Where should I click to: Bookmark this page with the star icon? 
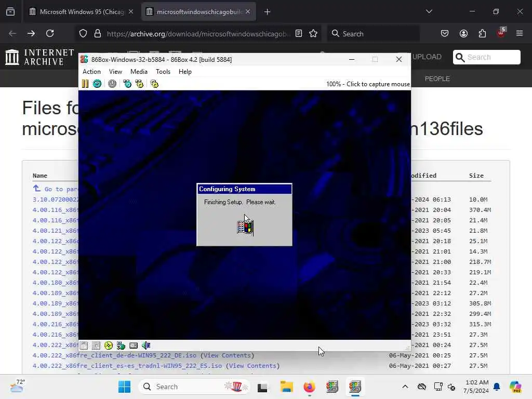pos(313,33)
